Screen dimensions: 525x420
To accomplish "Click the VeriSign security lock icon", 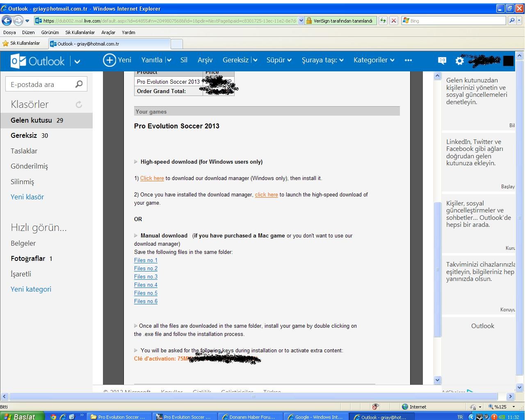I will click(309, 21).
